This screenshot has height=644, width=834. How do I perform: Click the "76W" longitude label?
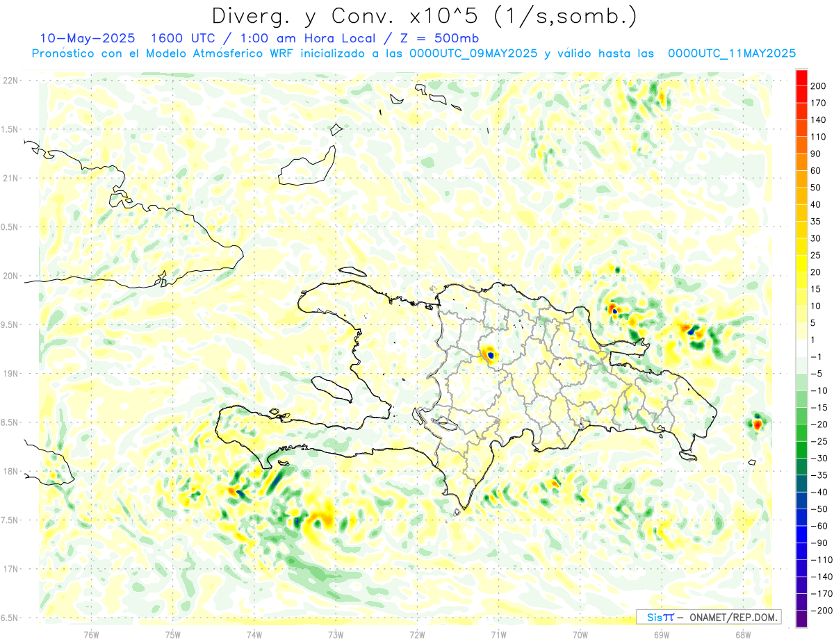tap(91, 634)
